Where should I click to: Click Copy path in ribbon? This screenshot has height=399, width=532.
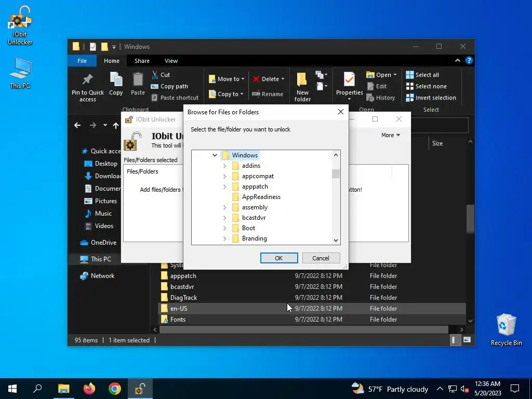169,86
